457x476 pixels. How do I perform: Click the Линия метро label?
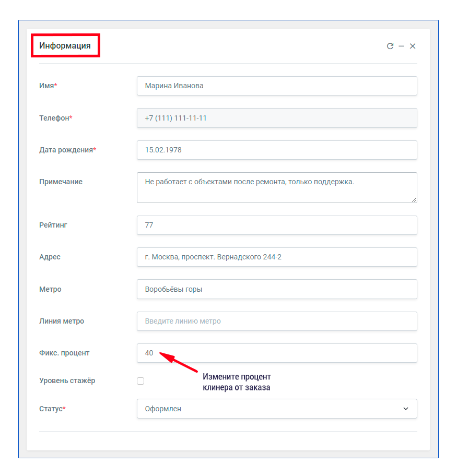pos(62,321)
